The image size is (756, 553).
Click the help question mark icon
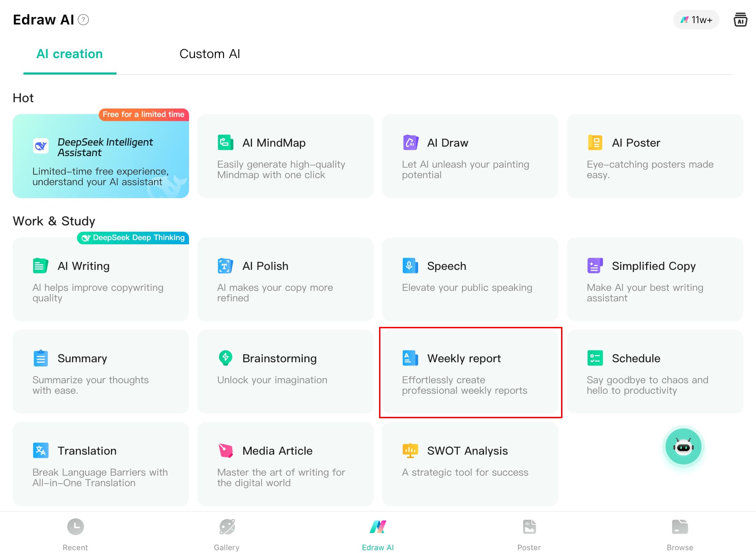pos(83,20)
